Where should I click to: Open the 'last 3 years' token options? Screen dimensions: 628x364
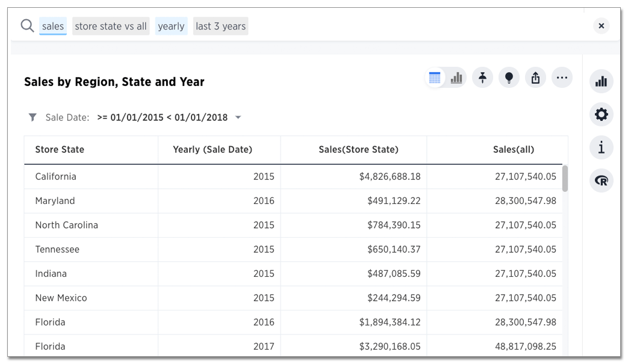(220, 26)
